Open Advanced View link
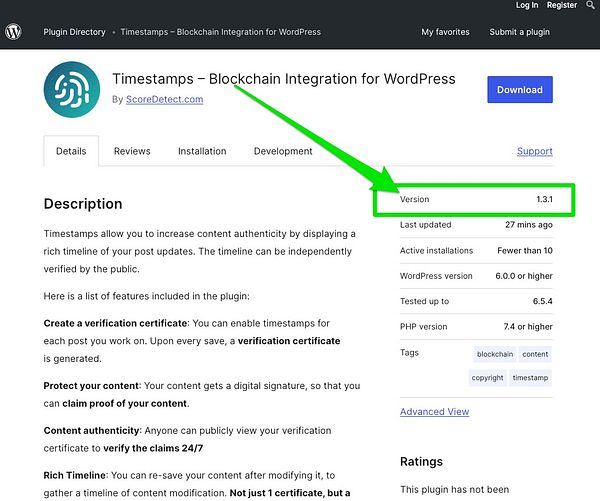 (x=435, y=412)
